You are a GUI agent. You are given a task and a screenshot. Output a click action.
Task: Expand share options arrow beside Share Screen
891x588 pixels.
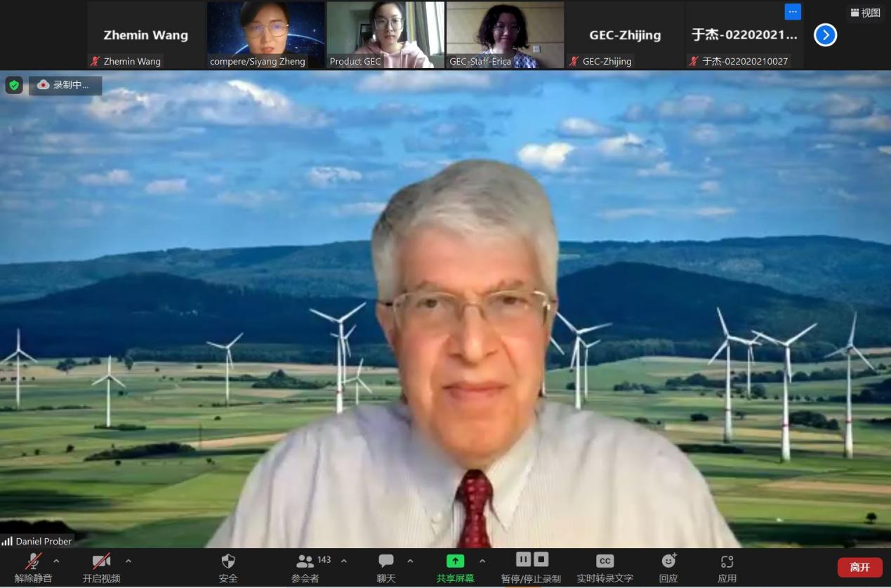tap(482, 561)
